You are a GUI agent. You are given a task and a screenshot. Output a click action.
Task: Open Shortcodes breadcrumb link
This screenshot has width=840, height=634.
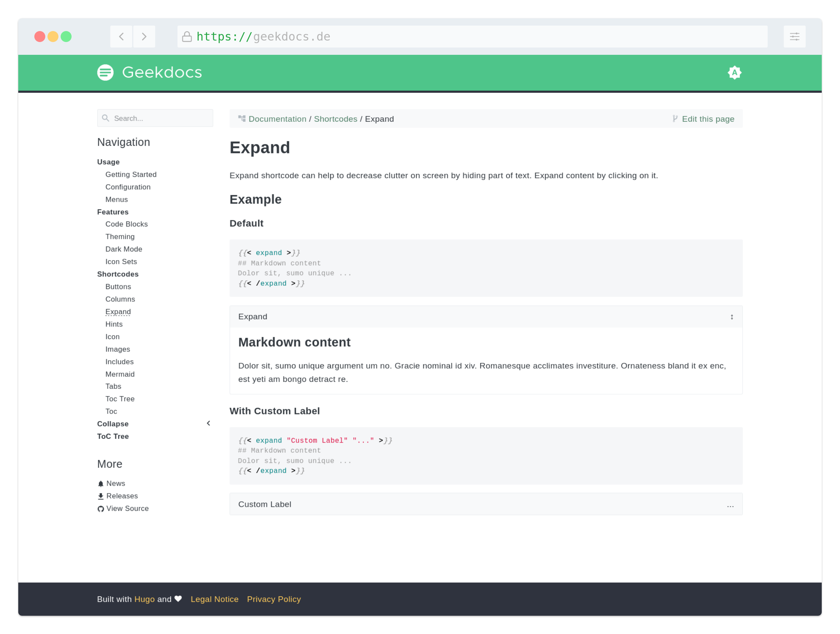335,119
